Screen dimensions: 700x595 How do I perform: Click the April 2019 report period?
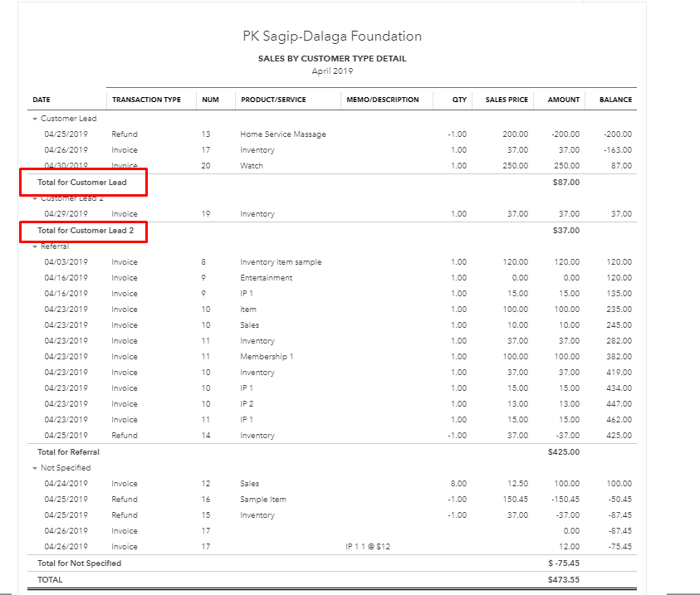pyautogui.click(x=332, y=71)
